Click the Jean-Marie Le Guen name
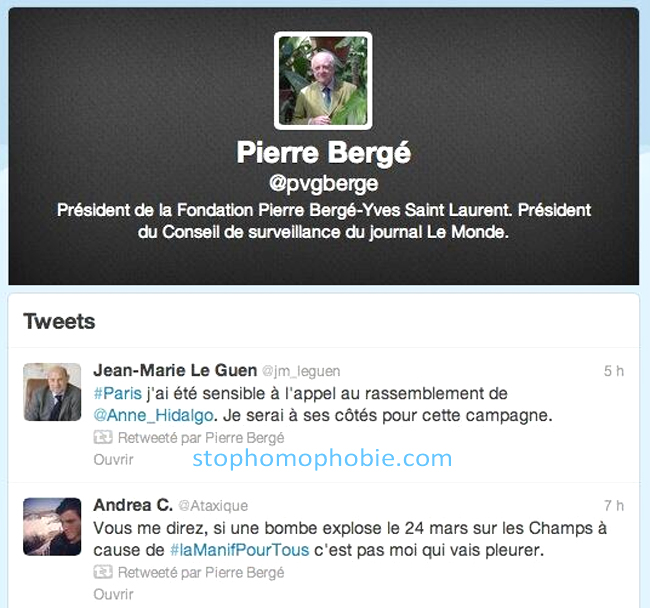This screenshot has height=608, width=650. pyautogui.click(x=175, y=370)
